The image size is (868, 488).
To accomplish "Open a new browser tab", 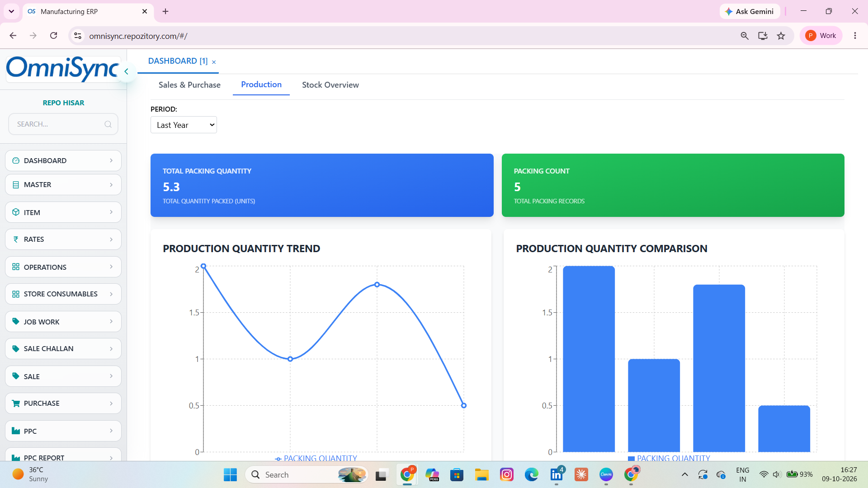I will [165, 11].
